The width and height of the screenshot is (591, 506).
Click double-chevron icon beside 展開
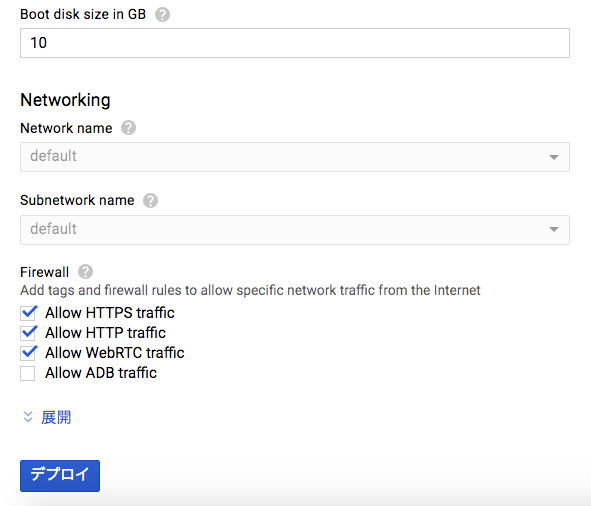point(28,417)
